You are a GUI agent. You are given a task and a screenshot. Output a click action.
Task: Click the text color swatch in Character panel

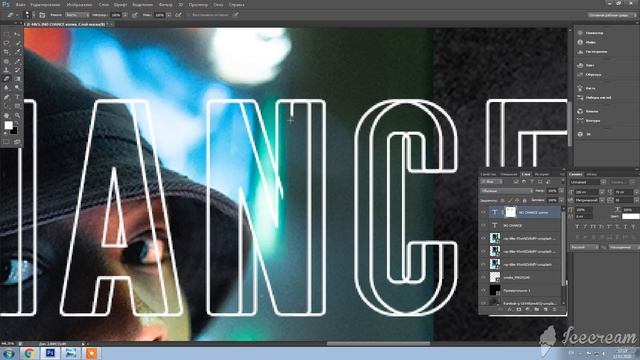[631, 216]
